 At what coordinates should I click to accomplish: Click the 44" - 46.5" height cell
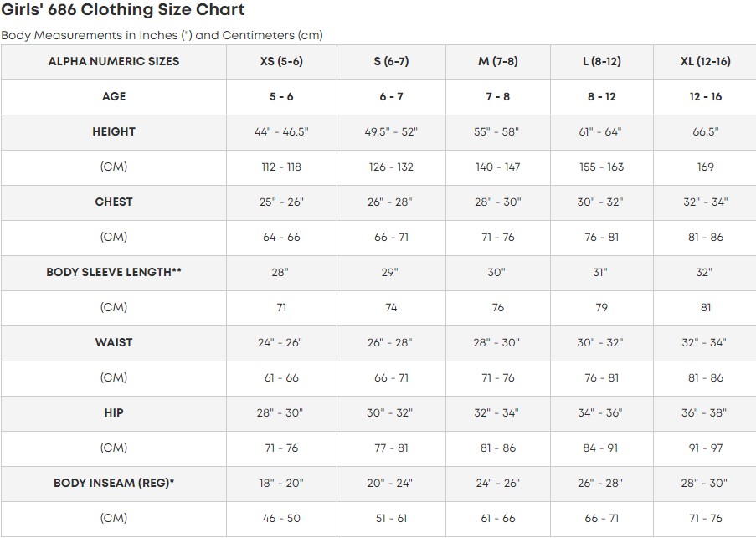pos(281,132)
